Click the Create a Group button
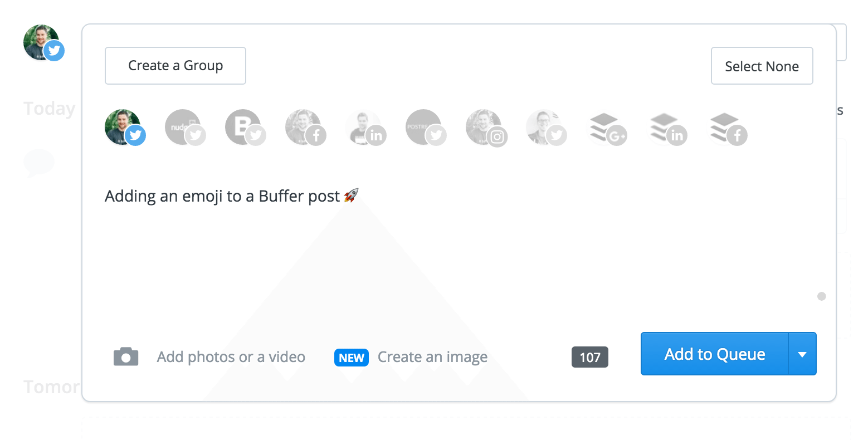 tap(175, 65)
